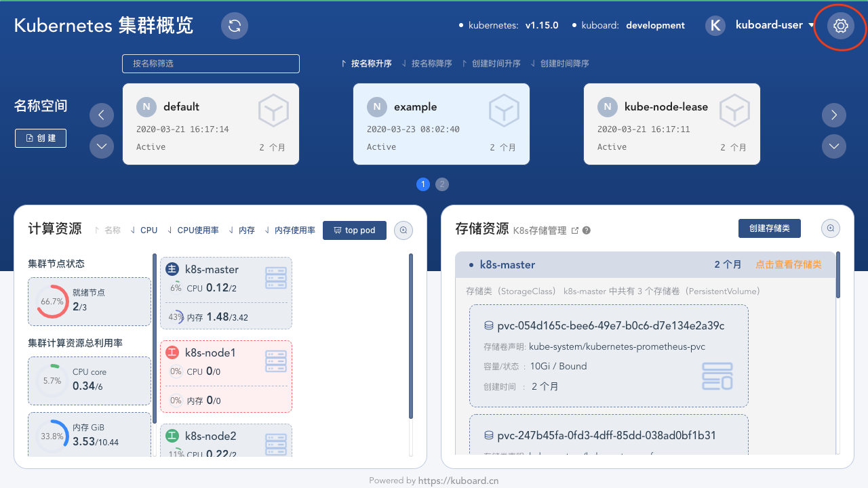Image resolution: width=868 pixels, height=488 pixels.
Task: Expand namespace list with left down chevron
Action: point(102,146)
